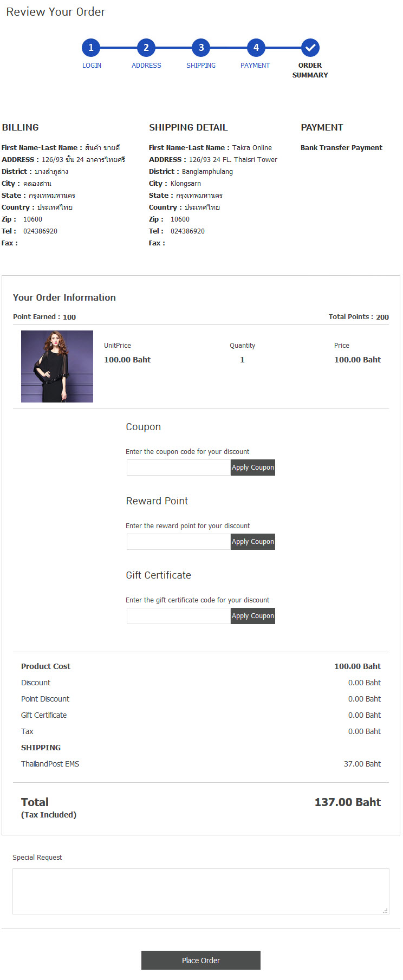Screen dimensions: 403x980
Task: Apply the gift certificate code
Action: (253, 616)
